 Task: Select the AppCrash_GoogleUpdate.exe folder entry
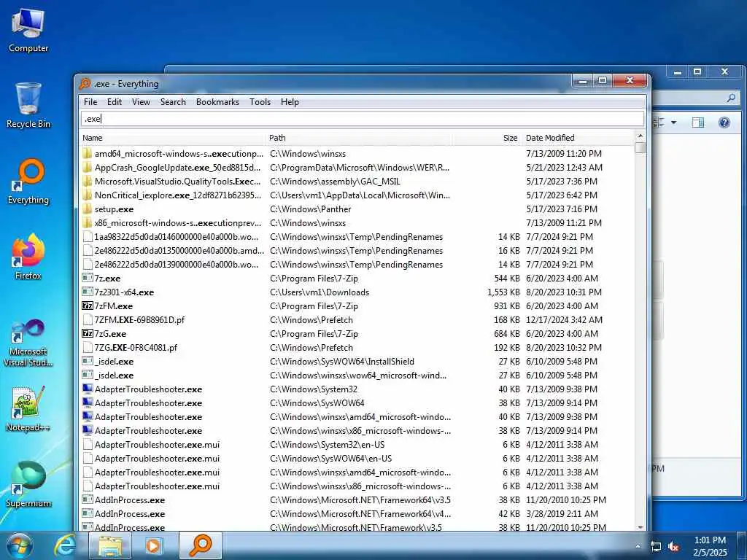[357, 168]
